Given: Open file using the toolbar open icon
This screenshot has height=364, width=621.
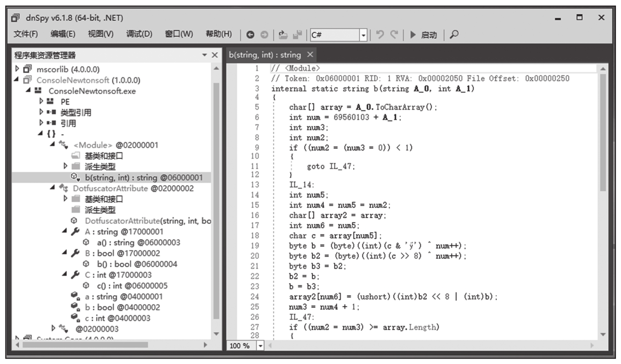Looking at the screenshot, I should (283, 35).
